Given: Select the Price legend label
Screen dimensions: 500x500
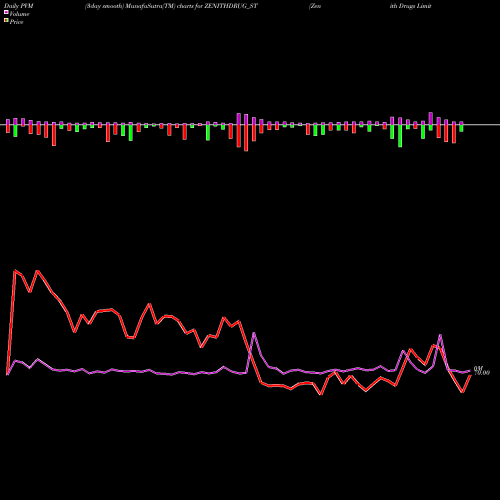Looking at the screenshot, I should click(x=16, y=22).
